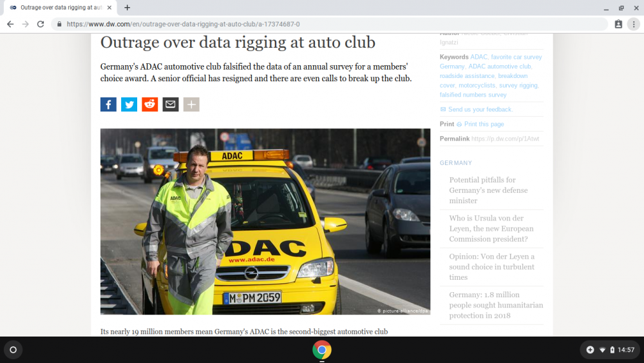Image resolution: width=644 pixels, height=363 pixels.
Task: Share article on Reddit
Action: click(x=150, y=104)
